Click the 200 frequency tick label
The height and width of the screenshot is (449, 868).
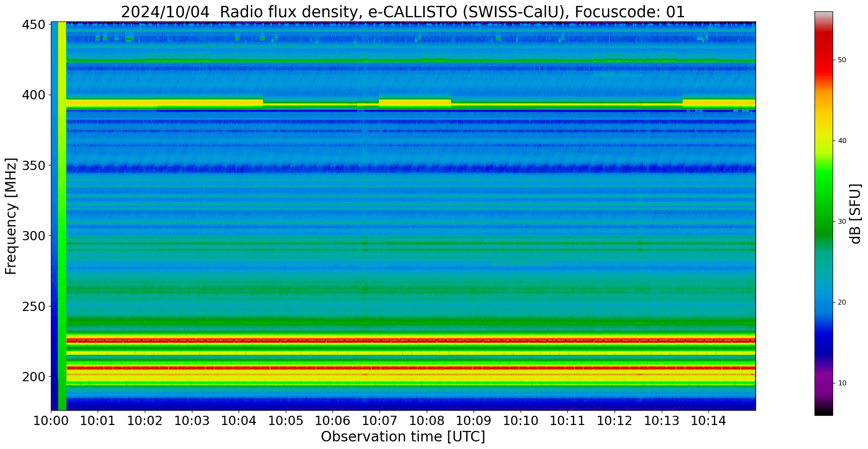(x=34, y=376)
